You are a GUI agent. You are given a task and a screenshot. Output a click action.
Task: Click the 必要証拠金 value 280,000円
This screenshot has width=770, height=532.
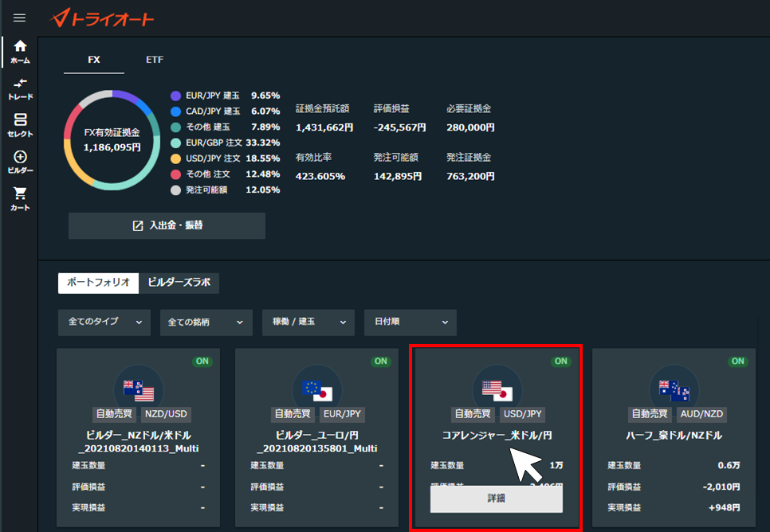pos(470,127)
